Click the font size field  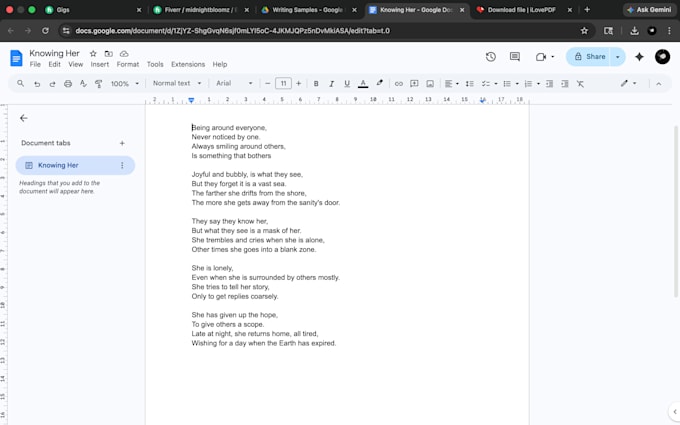tap(283, 84)
